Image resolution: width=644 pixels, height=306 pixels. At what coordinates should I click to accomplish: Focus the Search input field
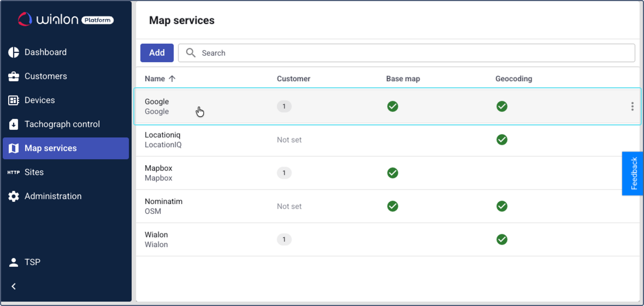(x=406, y=53)
